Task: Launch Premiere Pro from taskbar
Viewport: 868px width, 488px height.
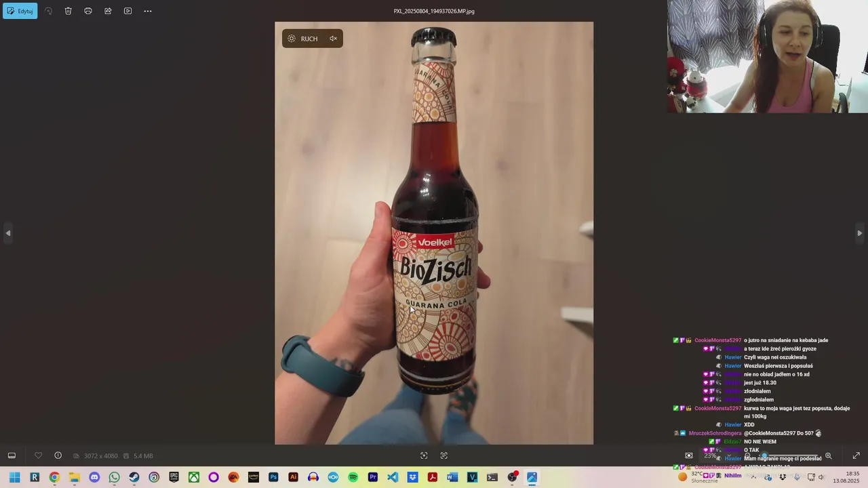Action: point(373,477)
